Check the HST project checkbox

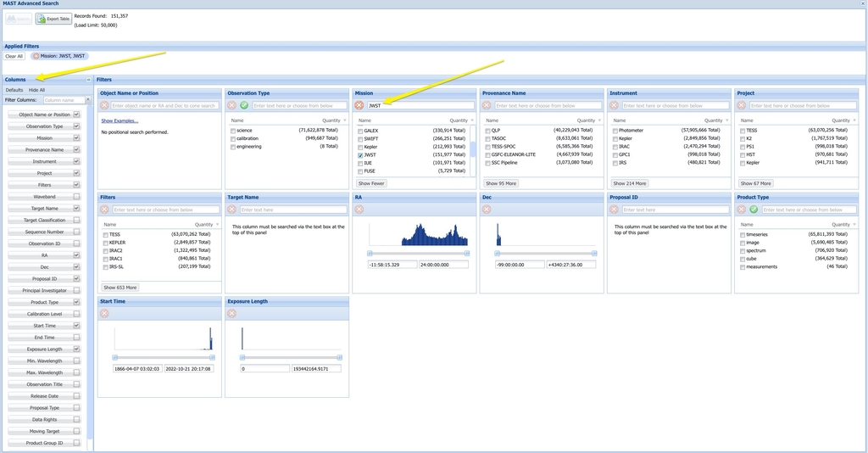click(x=743, y=154)
